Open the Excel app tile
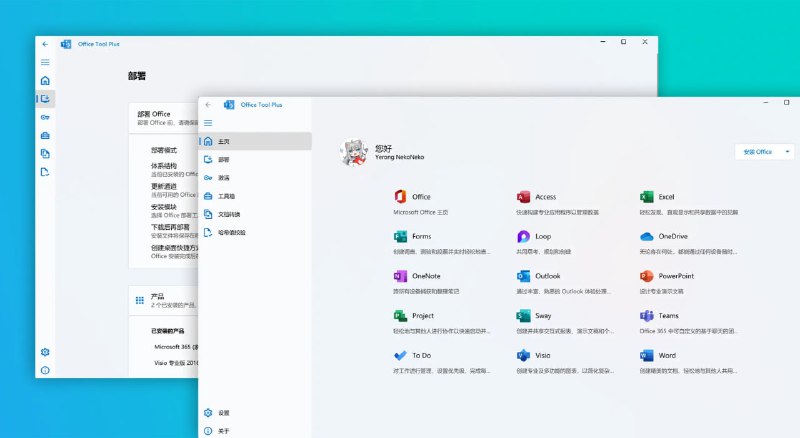This screenshot has height=438, width=800. click(647, 197)
